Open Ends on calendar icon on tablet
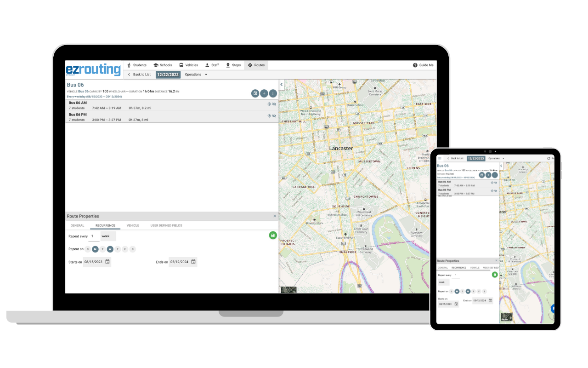Viewport: 588px width, 368px height. point(490,300)
